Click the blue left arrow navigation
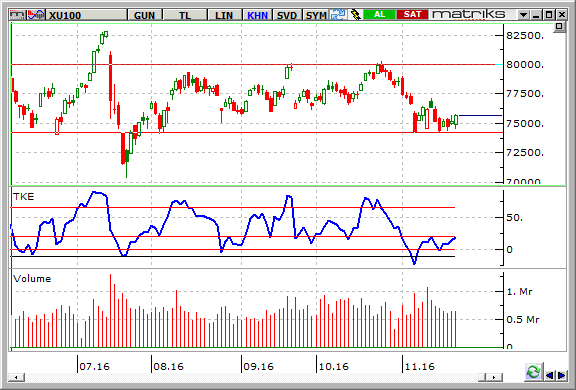Viewport: 576px width, 390px height. (550, 375)
